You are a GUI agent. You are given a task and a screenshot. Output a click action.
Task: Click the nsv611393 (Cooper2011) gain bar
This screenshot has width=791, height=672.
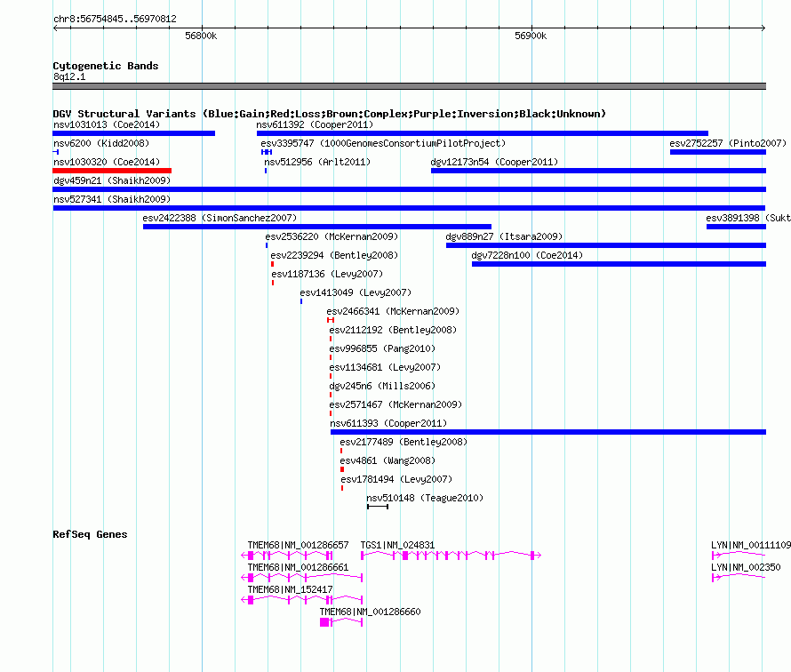tap(548, 432)
